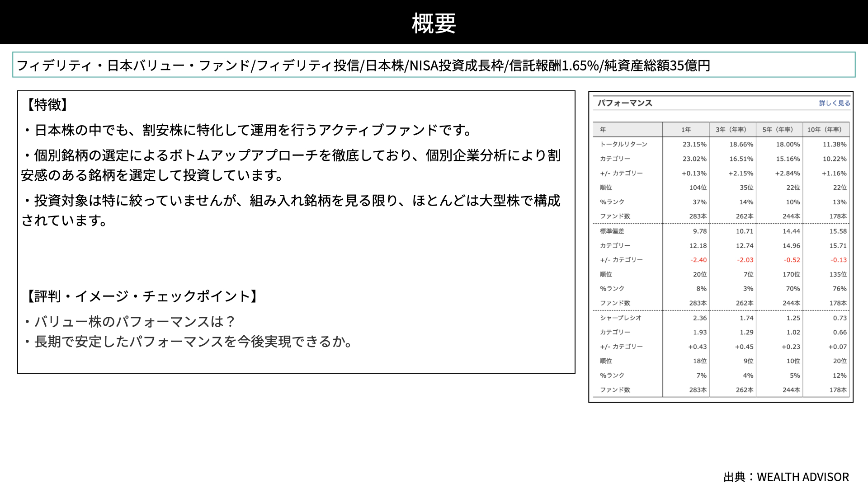
Task: Click the bullet about 大型株で構成
Action: (291, 210)
